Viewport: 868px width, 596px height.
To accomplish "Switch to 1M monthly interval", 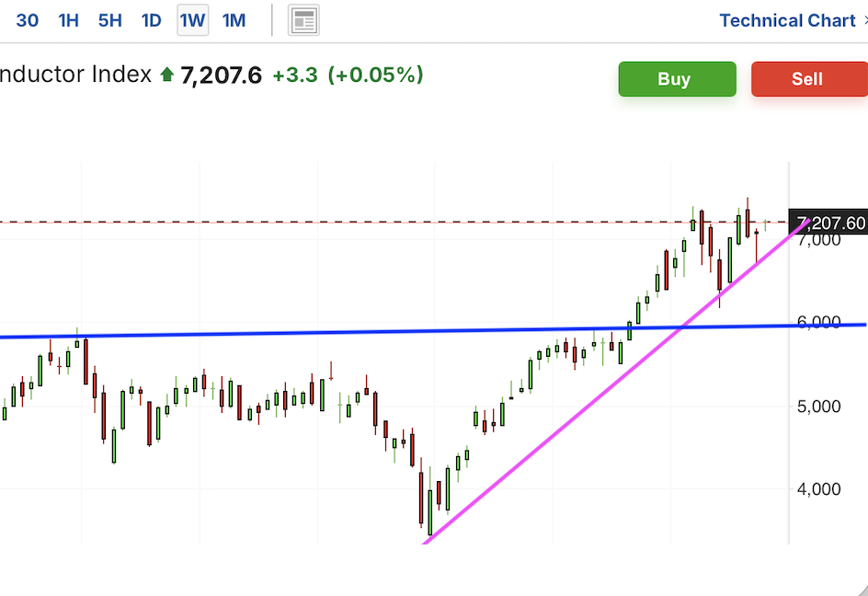I will (234, 20).
